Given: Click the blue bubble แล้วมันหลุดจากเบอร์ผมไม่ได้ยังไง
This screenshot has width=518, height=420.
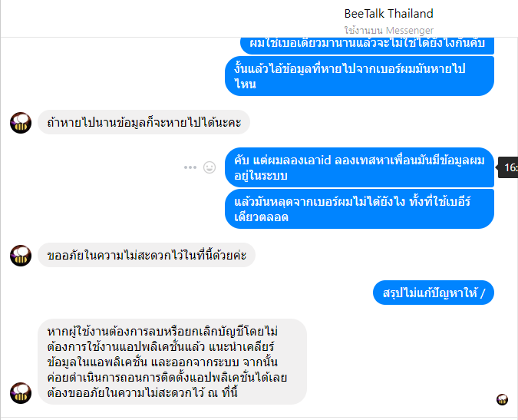Looking at the screenshot, I should pos(359,209).
